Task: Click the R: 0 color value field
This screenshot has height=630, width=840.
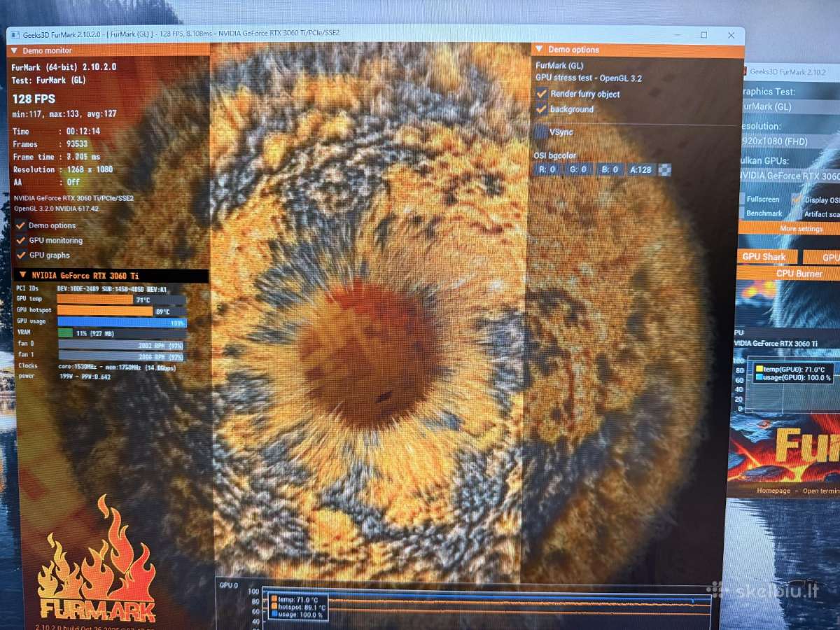Action: pyautogui.click(x=547, y=169)
